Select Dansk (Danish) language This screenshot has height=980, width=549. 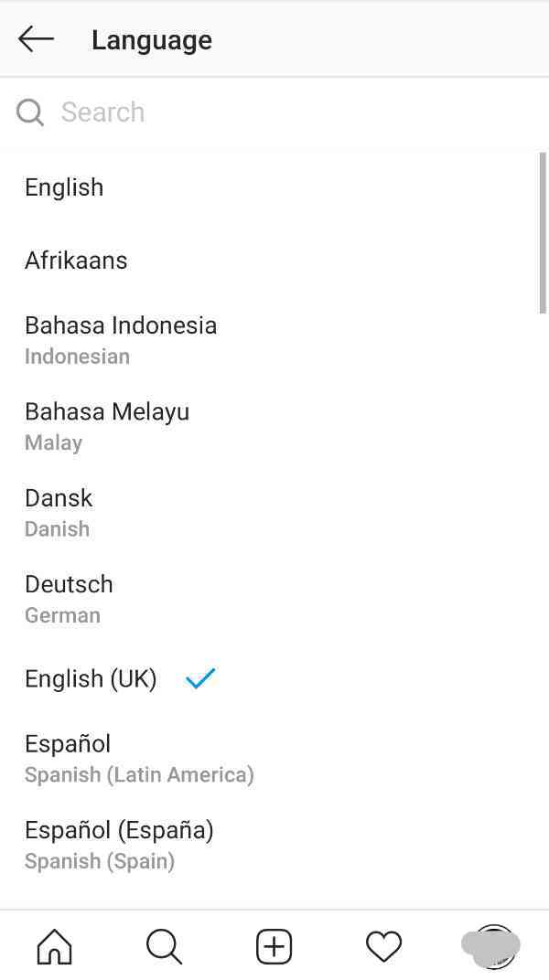(274, 513)
